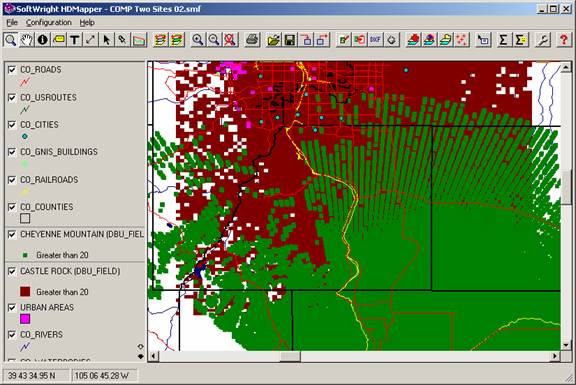
Task: Disable the URBAN AREAS layer checkbox
Action: coord(12,307)
